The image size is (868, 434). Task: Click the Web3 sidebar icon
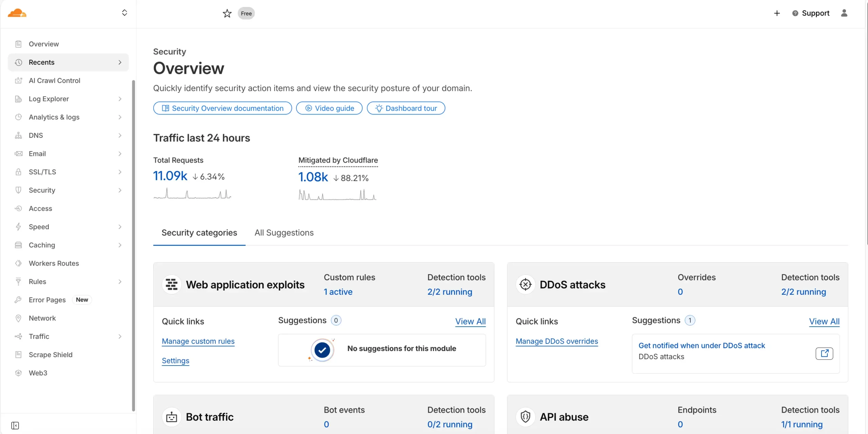(18, 373)
